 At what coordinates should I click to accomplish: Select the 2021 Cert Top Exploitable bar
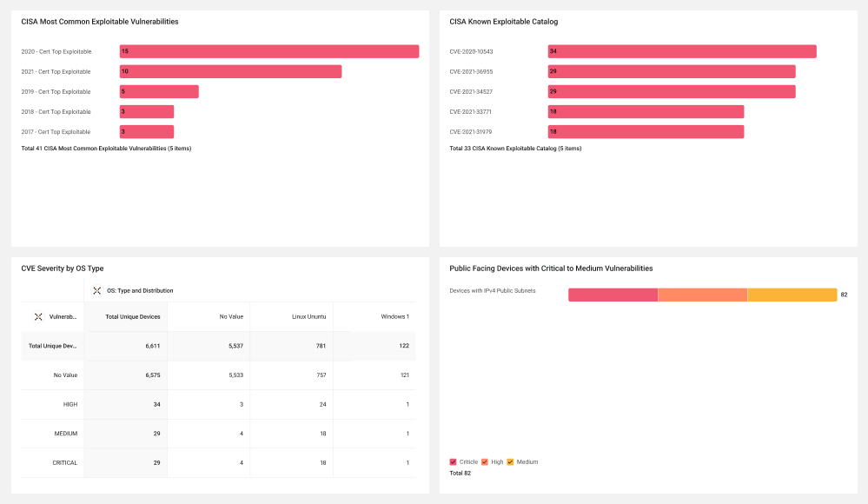[x=230, y=71]
